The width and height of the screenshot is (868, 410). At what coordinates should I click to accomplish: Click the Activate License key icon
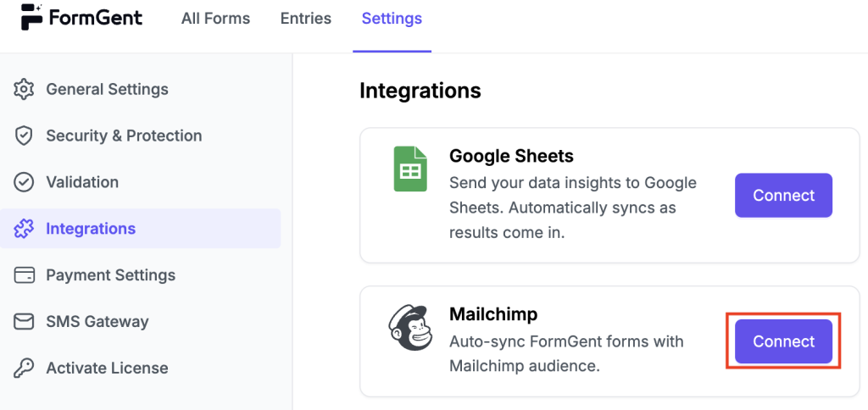coord(23,368)
